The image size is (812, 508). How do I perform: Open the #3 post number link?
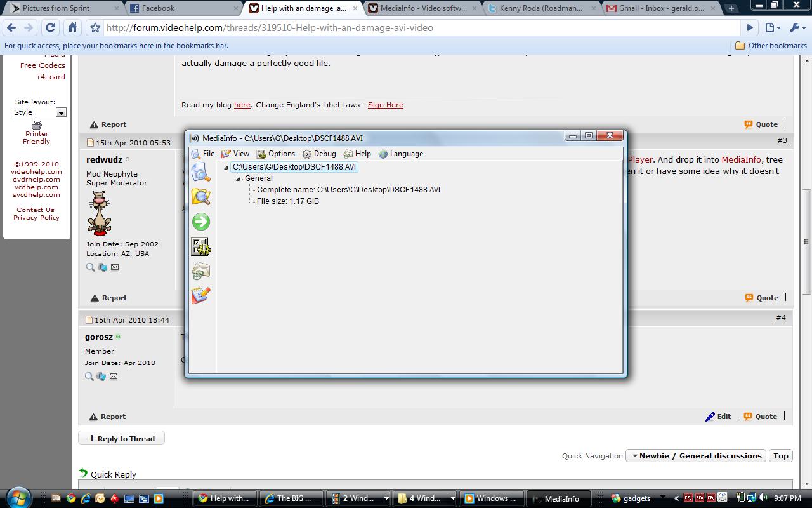click(x=782, y=140)
